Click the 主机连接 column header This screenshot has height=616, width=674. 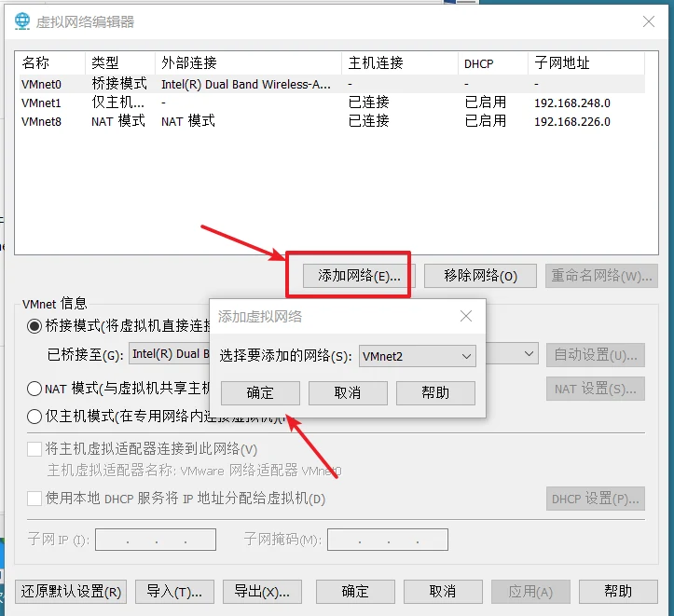(x=400, y=63)
